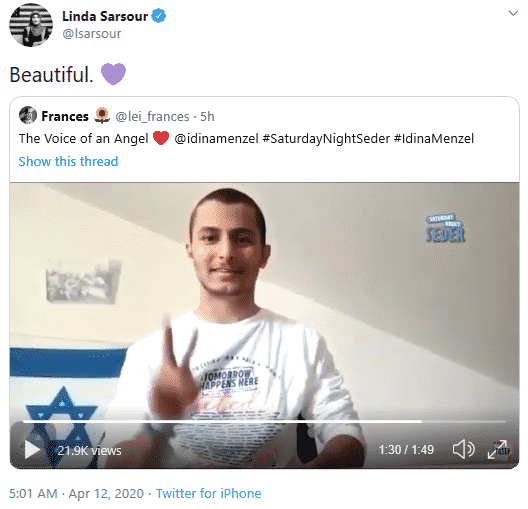Mute the video with the speaker icon
The height and width of the screenshot is (509, 528).
click(463, 449)
